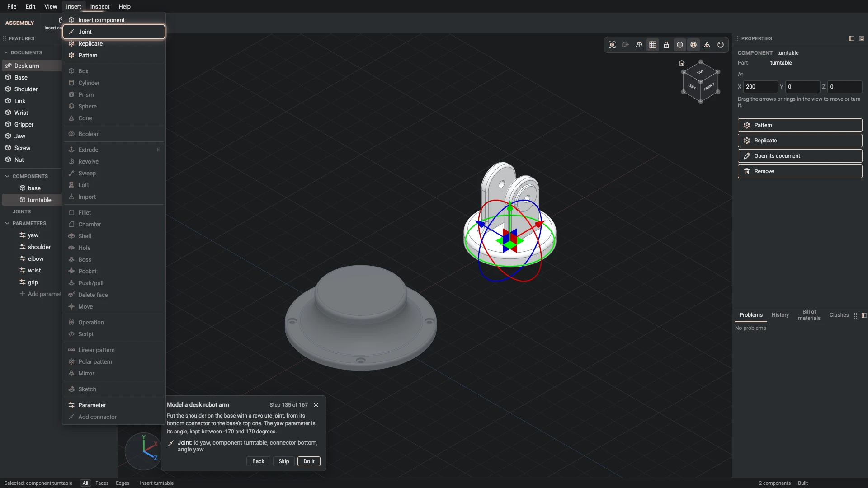
Task: Switch to the History tab
Action: click(x=780, y=315)
